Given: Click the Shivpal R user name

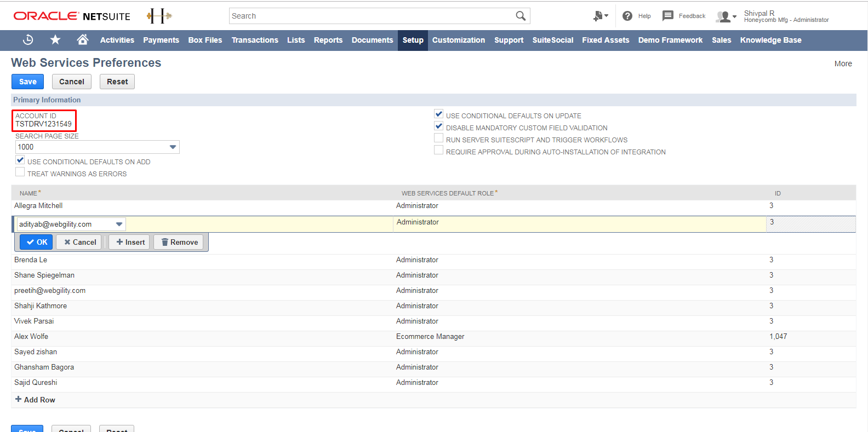Looking at the screenshot, I should click(x=759, y=13).
